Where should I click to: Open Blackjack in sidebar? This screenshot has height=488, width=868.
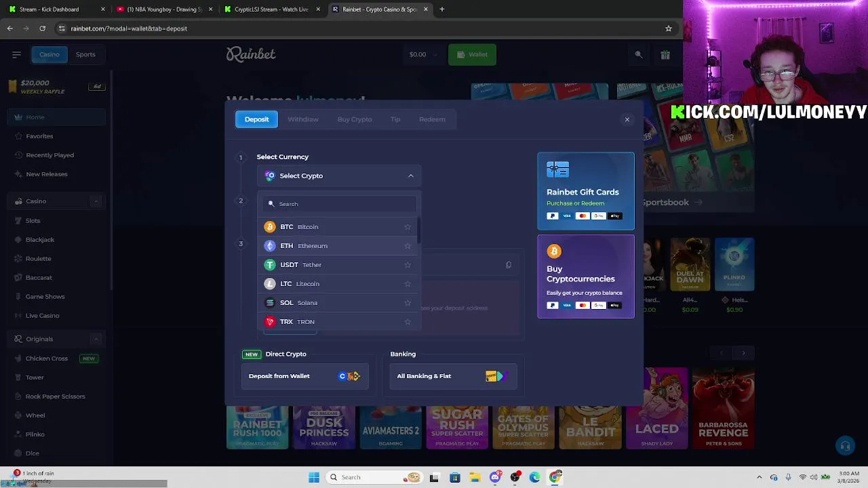56,240
